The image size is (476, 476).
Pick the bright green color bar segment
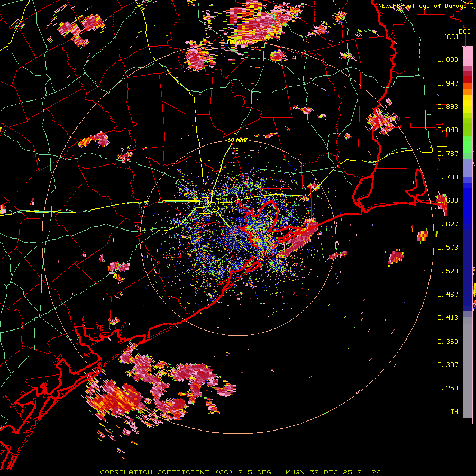point(467,144)
